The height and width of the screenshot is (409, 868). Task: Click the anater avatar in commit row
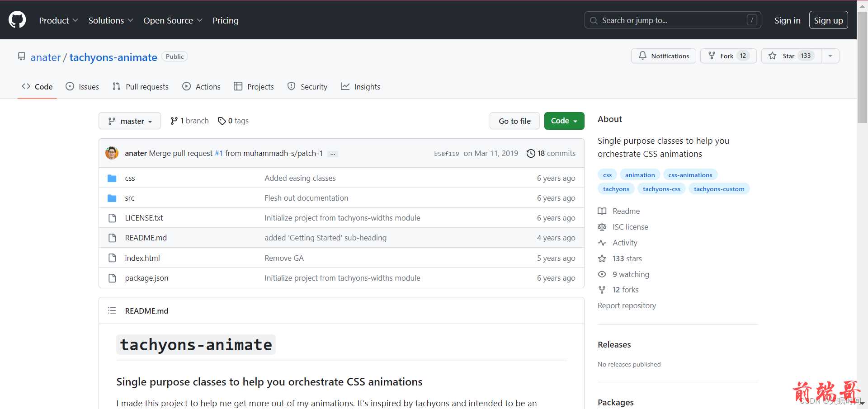112,153
